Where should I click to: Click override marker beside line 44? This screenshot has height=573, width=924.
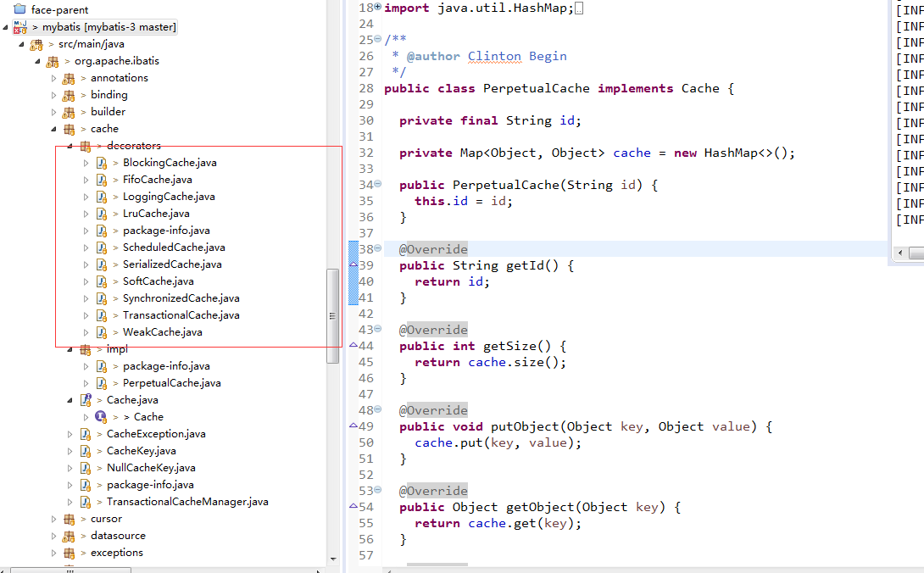353,345
